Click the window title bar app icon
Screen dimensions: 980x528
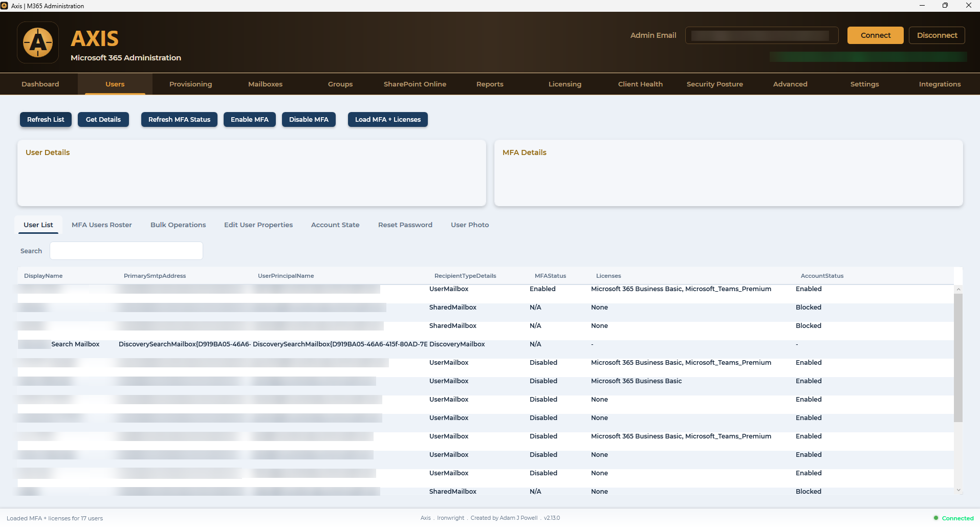[5, 6]
